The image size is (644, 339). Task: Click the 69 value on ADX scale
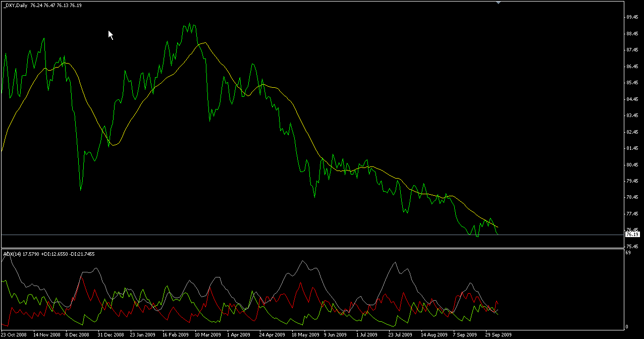coord(628,252)
